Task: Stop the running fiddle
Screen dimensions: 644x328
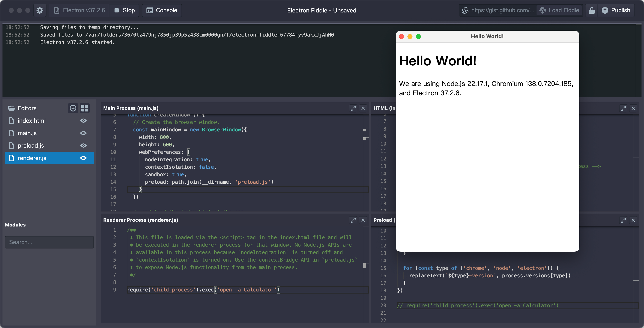Action: [124, 10]
